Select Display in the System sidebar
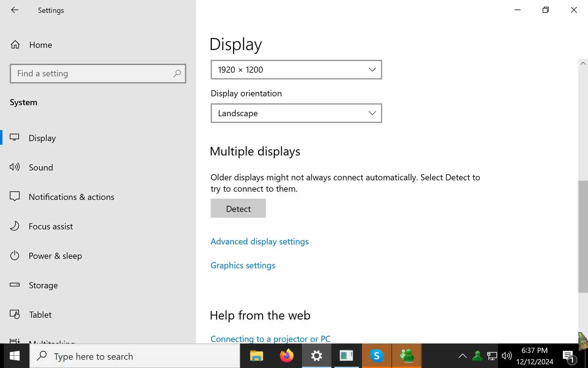This screenshot has height=368, width=588. click(42, 138)
